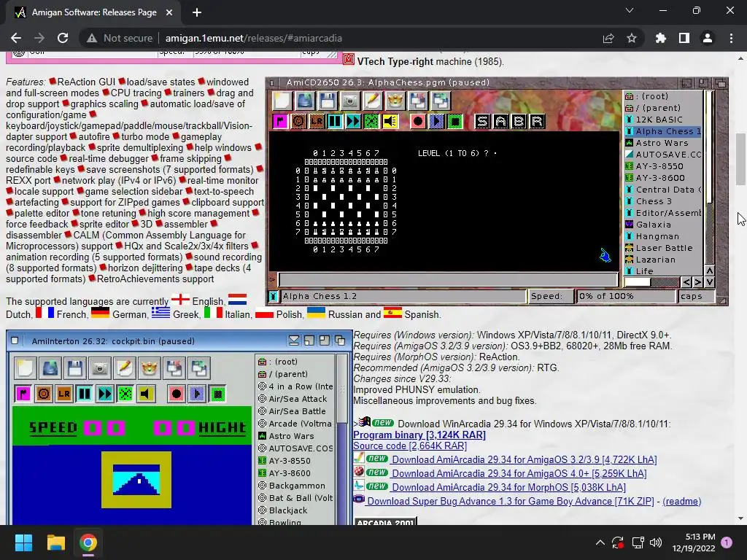Reload the current page
This screenshot has width=747, height=560.
pos(63,38)
